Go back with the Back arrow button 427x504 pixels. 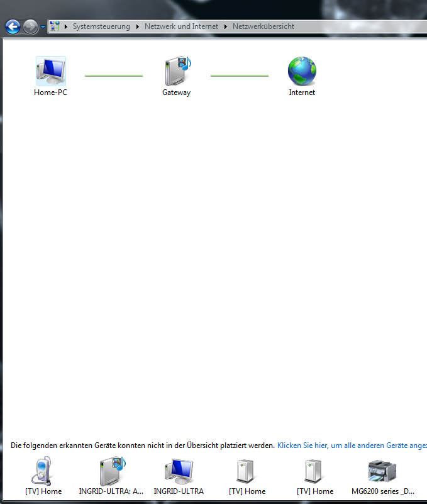[x=13, y=26]
